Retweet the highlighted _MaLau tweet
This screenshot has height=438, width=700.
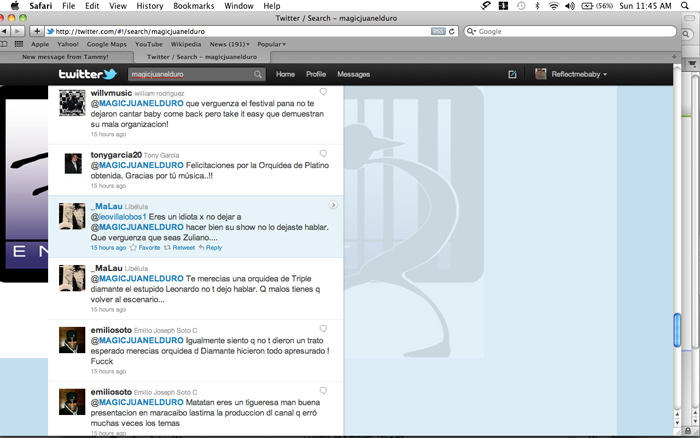point(179,247)
